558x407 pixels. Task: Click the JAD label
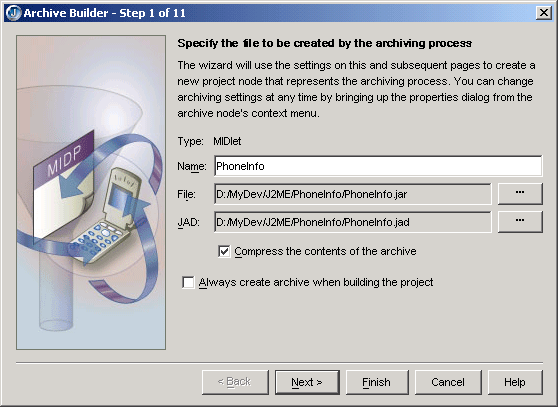189,222
